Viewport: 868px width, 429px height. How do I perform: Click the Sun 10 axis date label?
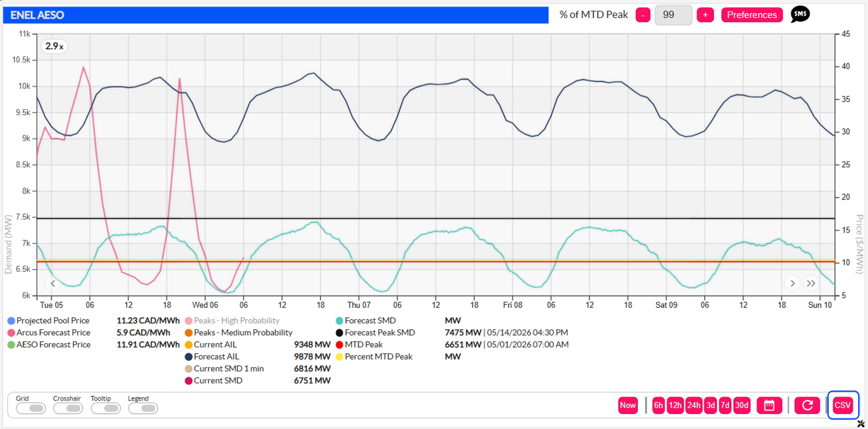point(820,305)
